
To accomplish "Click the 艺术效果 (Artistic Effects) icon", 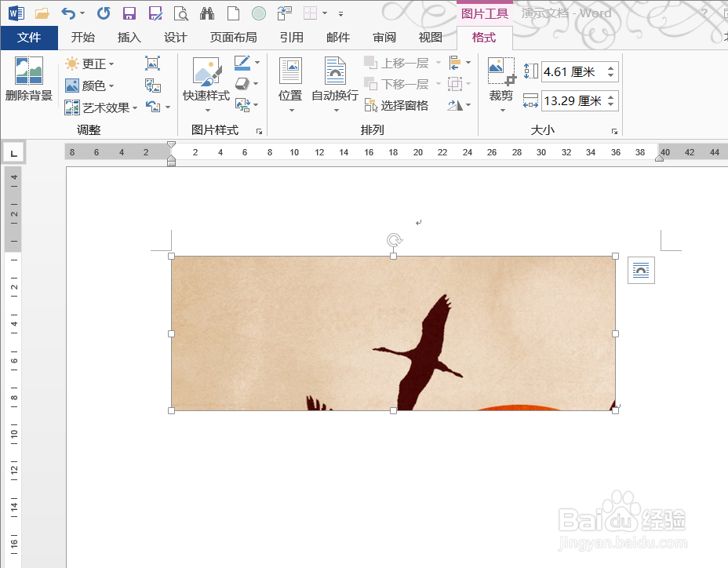I will click(71, 107).
